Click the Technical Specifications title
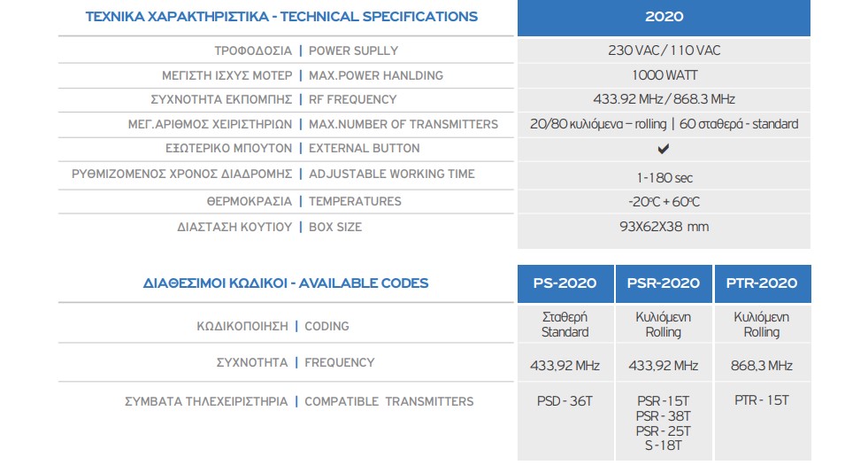Viewport: 868px width, 465px height. (281, 17)
